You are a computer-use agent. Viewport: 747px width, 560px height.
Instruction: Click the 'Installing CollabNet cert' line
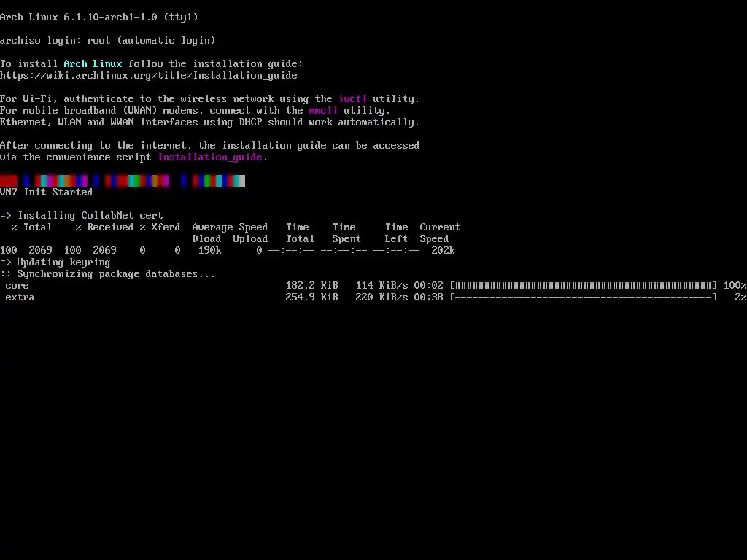pyautogui.click(x=82, y=215)
